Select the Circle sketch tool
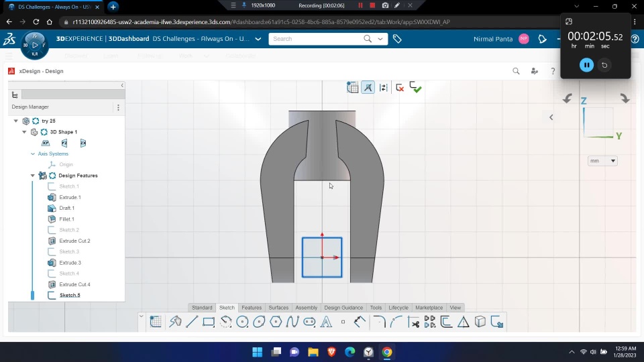 coord(242,322)
